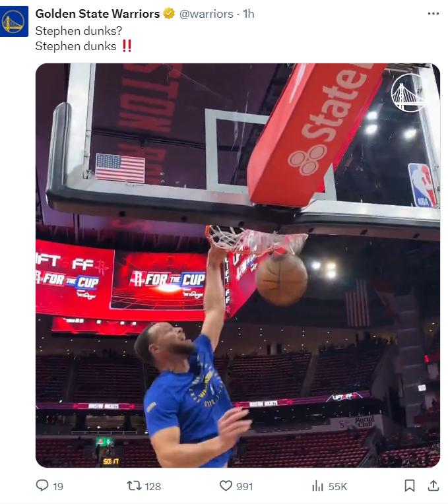
Task: Click the 55K view count
Action: pyautogui.click(x=338, y=486)
